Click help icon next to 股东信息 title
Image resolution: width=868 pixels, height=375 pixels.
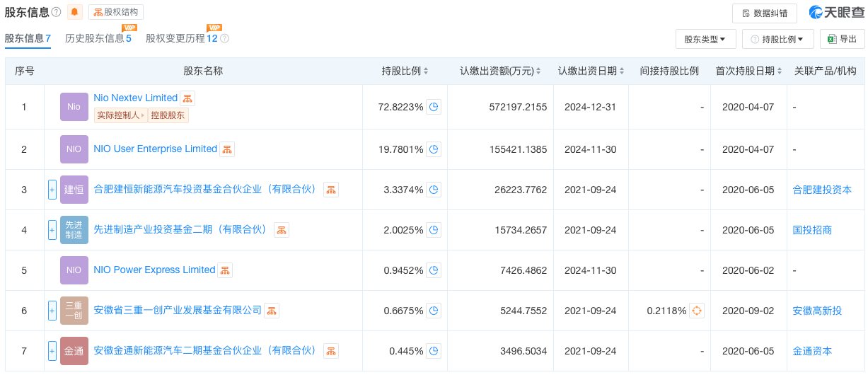57,12
